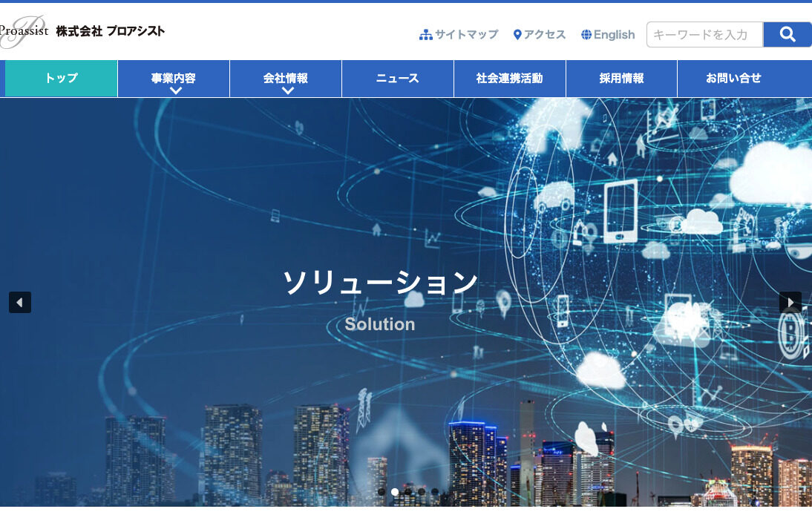
Task: Open the 採用情報 menu item
Action: (621, 78)
